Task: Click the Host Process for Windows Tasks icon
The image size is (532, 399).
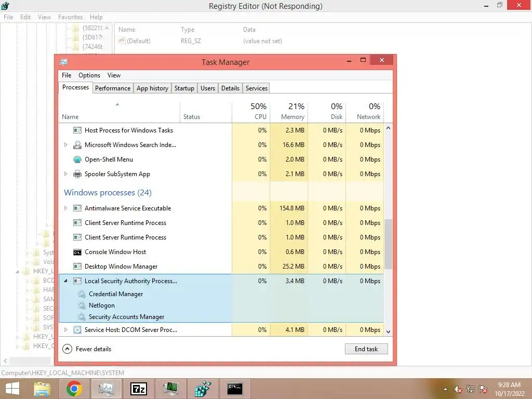Action: click(77, 130)
